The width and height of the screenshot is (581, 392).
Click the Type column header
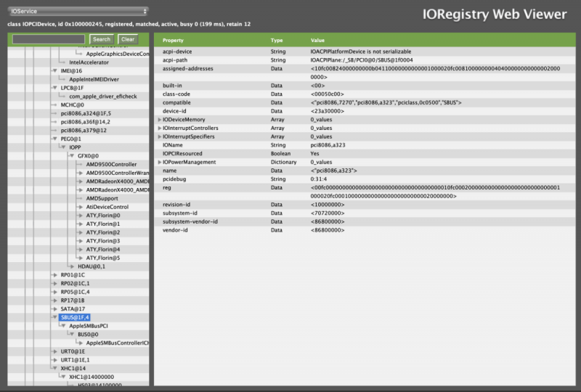277,41
